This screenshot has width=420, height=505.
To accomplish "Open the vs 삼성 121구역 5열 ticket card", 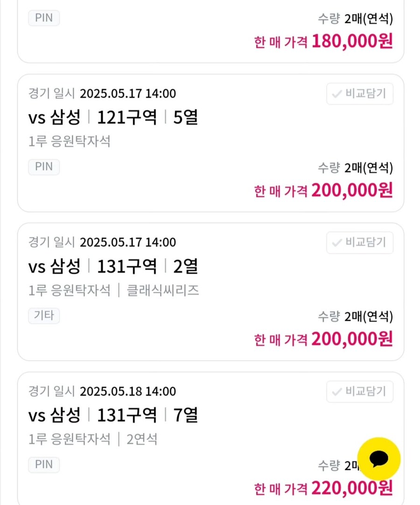I will pyautogui.click(x=210, y=143).
